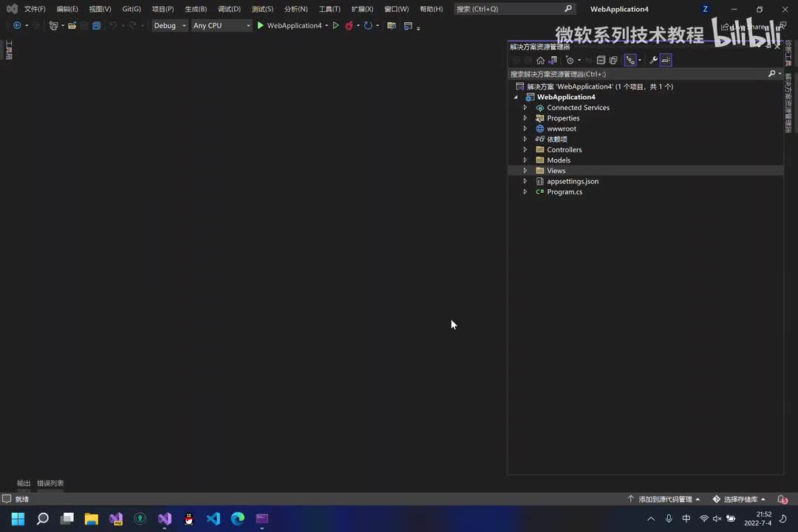This screenshot has width=798, height=532.
Task: Open the Windows Start button
Action: [18, 519]
